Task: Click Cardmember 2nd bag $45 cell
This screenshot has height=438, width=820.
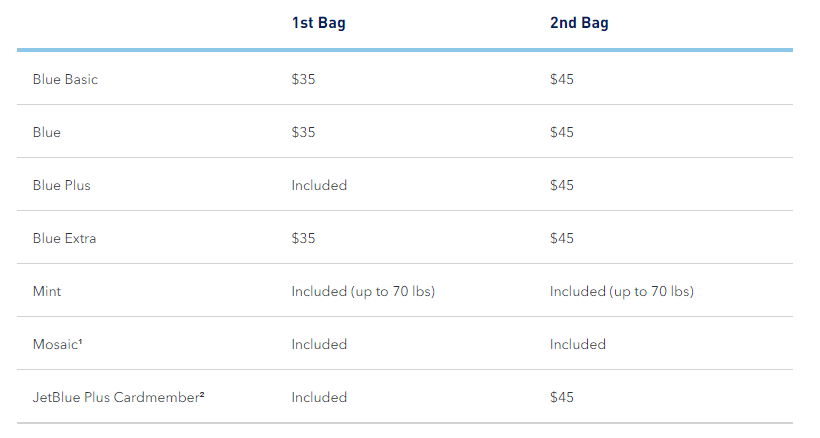Action: pos(562,397)
